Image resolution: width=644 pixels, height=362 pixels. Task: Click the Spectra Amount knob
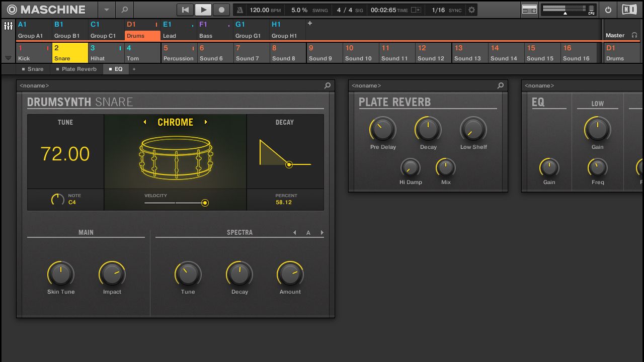(x=290, y=275)
